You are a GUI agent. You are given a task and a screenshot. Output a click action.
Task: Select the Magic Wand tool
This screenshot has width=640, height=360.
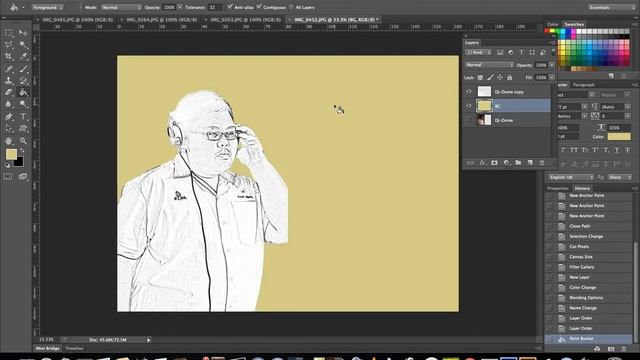23,44
